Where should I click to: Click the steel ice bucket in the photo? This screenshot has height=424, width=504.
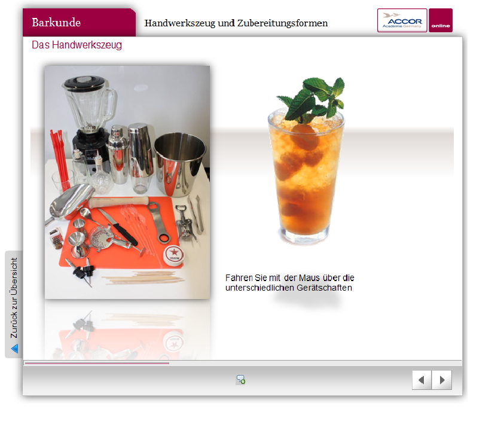point(179,163)
